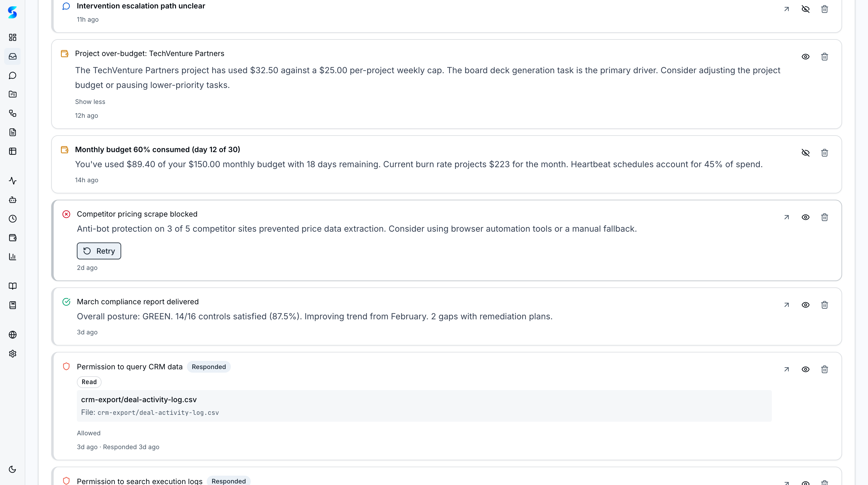Open the chat bubble sidebar icon

tap(12, 75)
